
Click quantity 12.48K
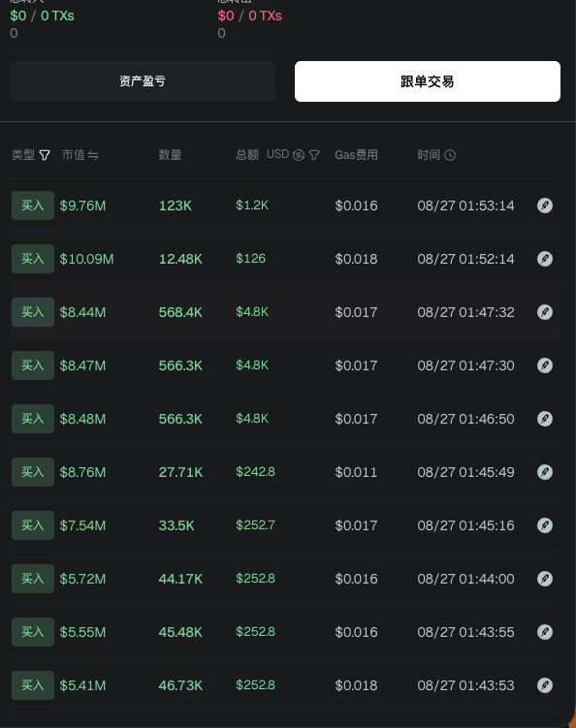tap(180, 259)
